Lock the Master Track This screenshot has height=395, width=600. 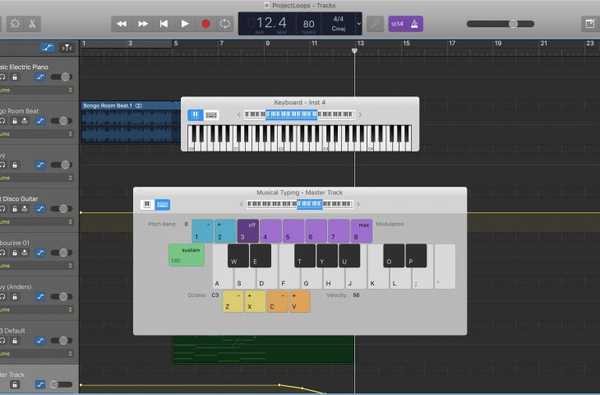[15, 384]
